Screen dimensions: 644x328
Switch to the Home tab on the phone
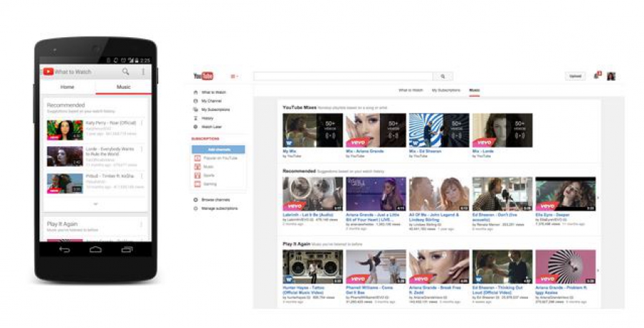[x=67, y=87]
